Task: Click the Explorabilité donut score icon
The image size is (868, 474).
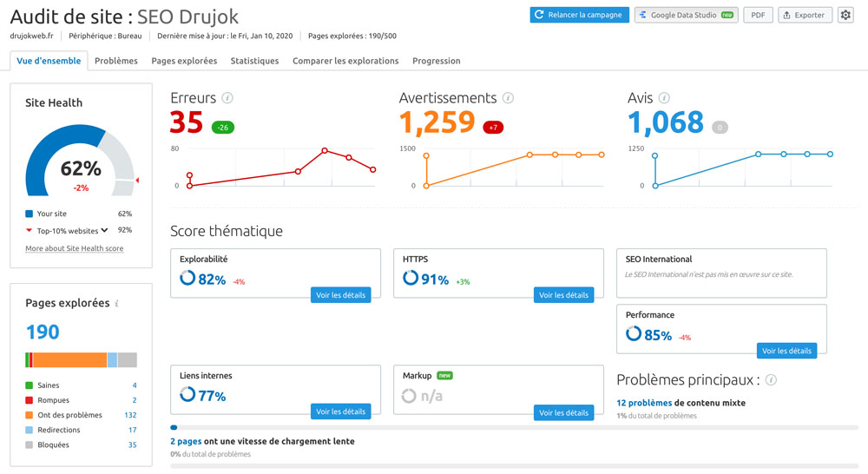Action: 187,278
